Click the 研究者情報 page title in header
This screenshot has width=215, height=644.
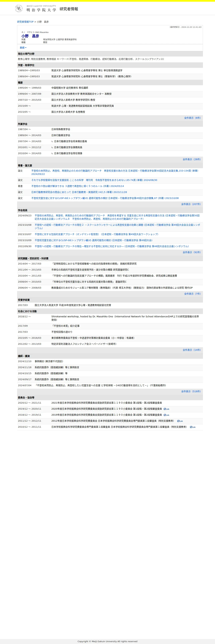[x=69, y=9]
